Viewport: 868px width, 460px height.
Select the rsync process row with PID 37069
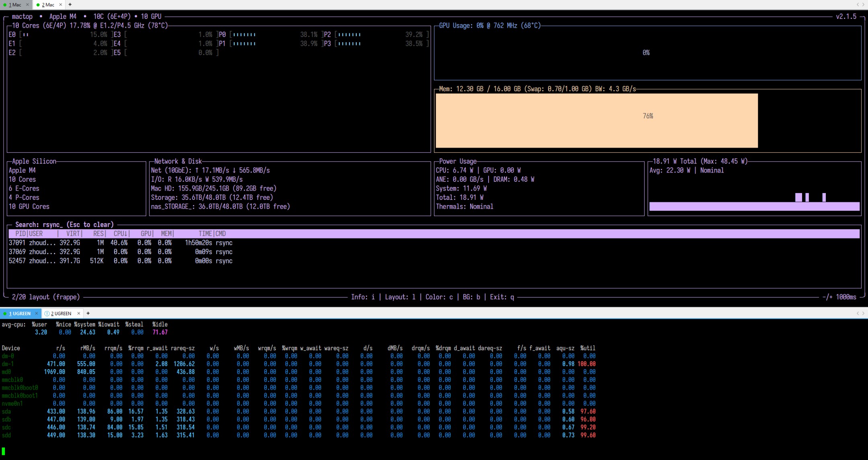click(434, 252)
